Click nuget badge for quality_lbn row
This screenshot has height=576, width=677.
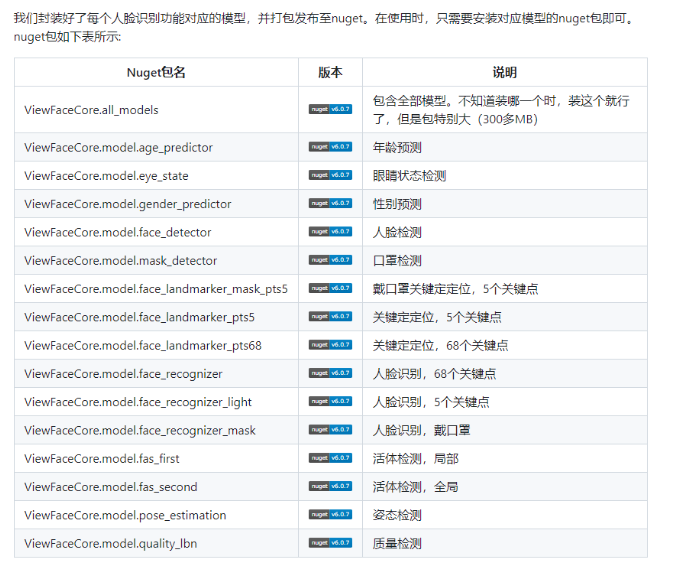[x=330, y=542]
